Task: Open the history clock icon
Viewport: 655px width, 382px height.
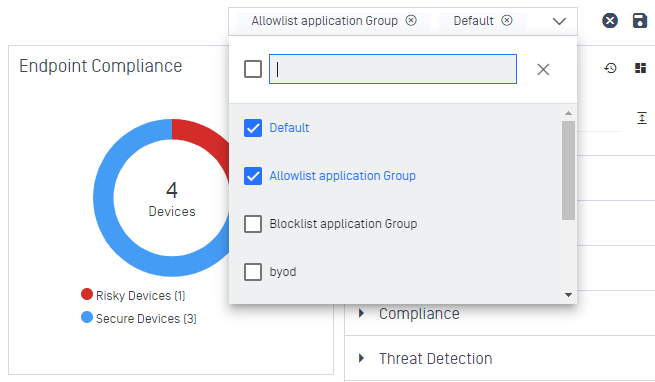Action: (x=610, y=68)
